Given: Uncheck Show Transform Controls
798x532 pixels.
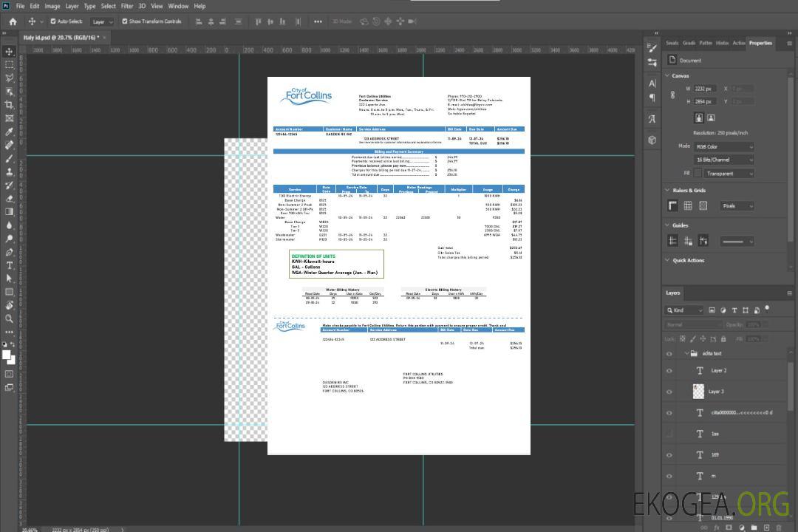Looking at the screenshot, I should [x=125, y=21].
